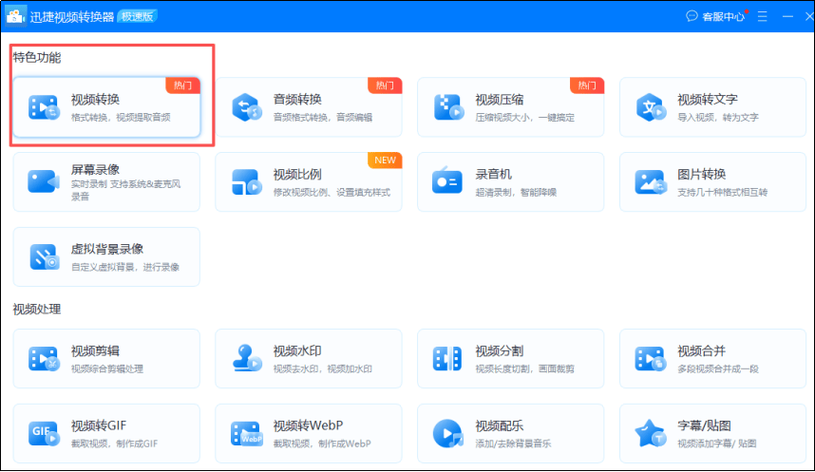Open the 视频转文字 video-to-text icon
This screenshot has height=472, width=815.
[x=651, y=107]
